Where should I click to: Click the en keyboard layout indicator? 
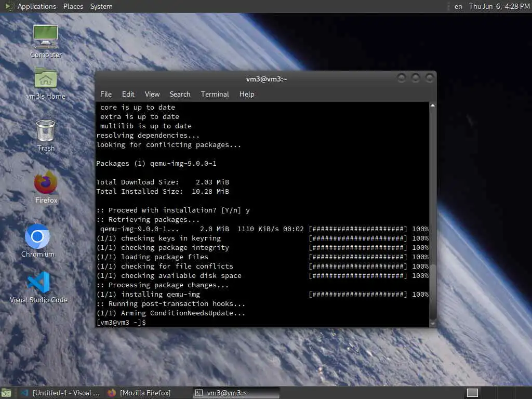pos(458,6)
